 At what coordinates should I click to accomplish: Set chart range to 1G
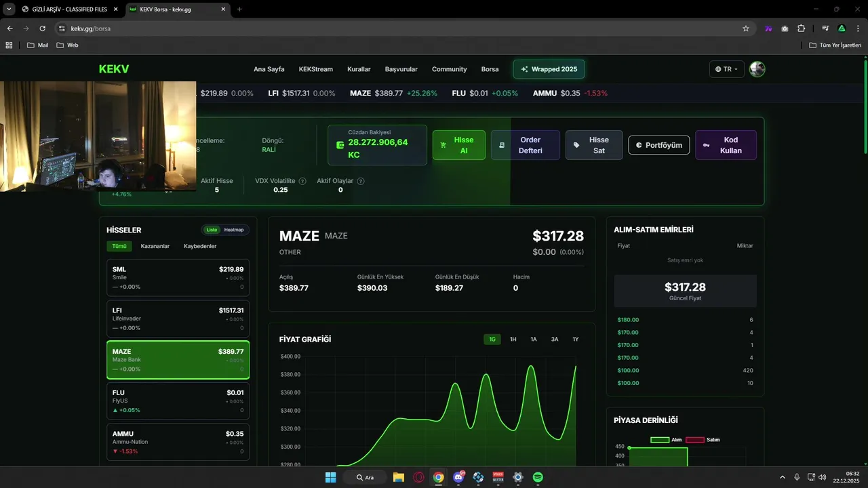(x=492, y=339)
